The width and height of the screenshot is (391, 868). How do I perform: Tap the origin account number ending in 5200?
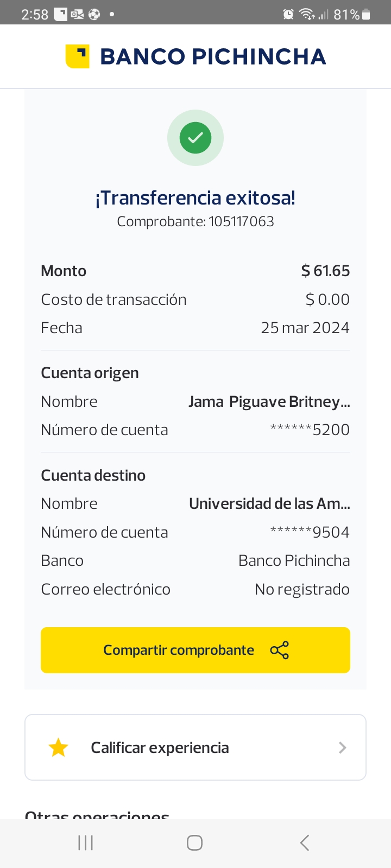tap(310, 430)
